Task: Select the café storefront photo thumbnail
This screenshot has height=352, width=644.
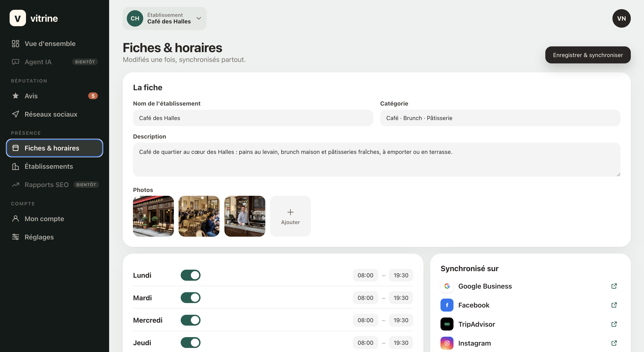Action: pos(153,216)
